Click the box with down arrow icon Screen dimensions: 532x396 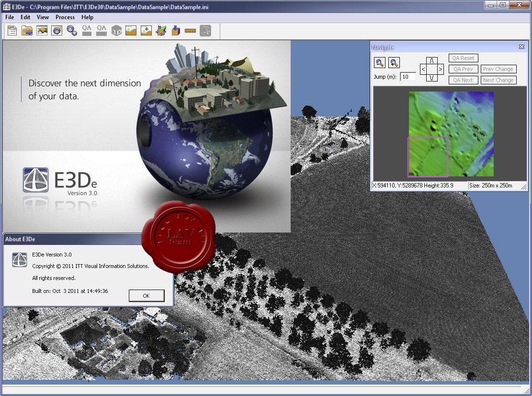click(176, 31)
